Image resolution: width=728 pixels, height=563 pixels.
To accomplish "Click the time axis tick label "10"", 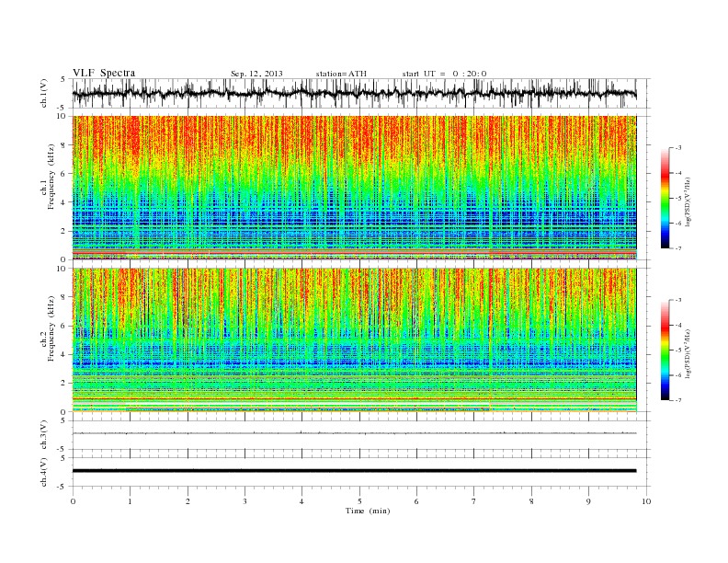I will click(646, 501).
